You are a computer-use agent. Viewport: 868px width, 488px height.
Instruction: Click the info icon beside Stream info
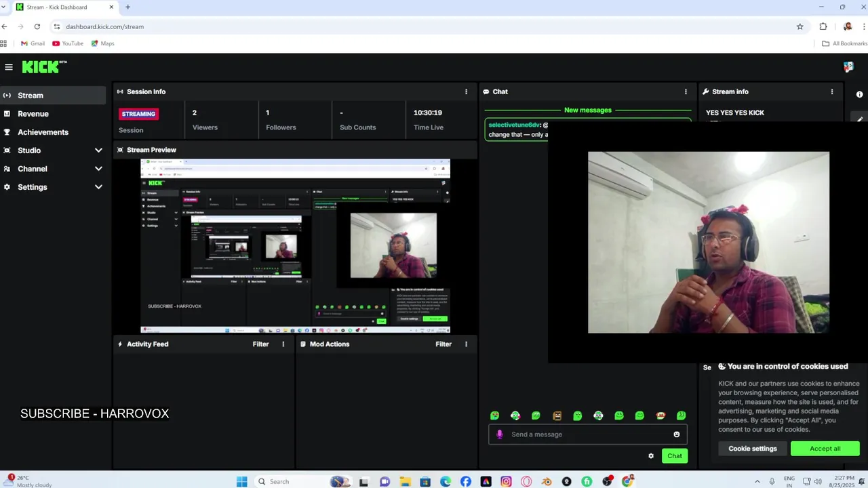(x=860, y=95)
